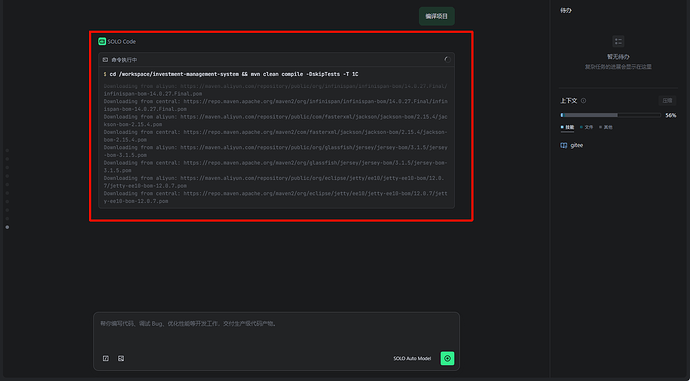Click the 压缩 button

pos(667,101)
